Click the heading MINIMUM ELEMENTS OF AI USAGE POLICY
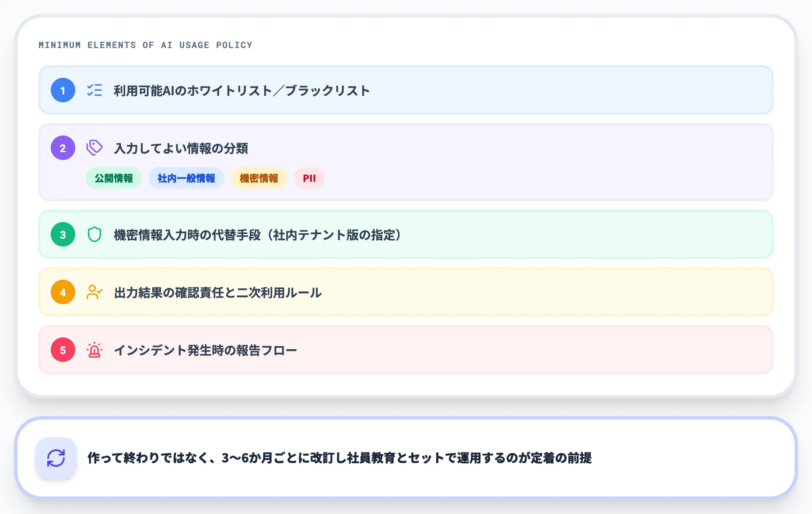The image size is (812, 514). (146, 45)
